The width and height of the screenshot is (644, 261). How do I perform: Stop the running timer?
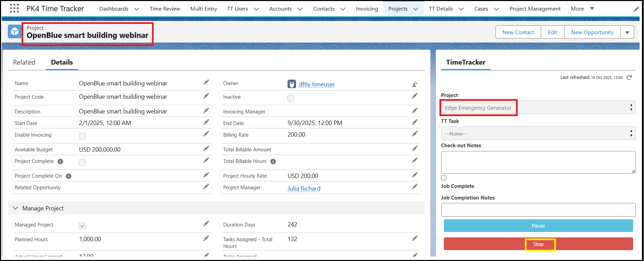tap(538, 244)
